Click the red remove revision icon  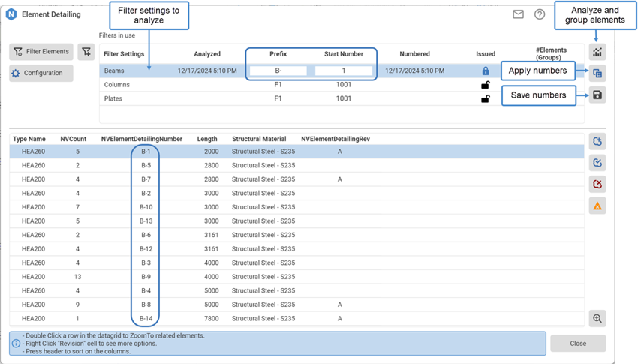click(597, 184)
